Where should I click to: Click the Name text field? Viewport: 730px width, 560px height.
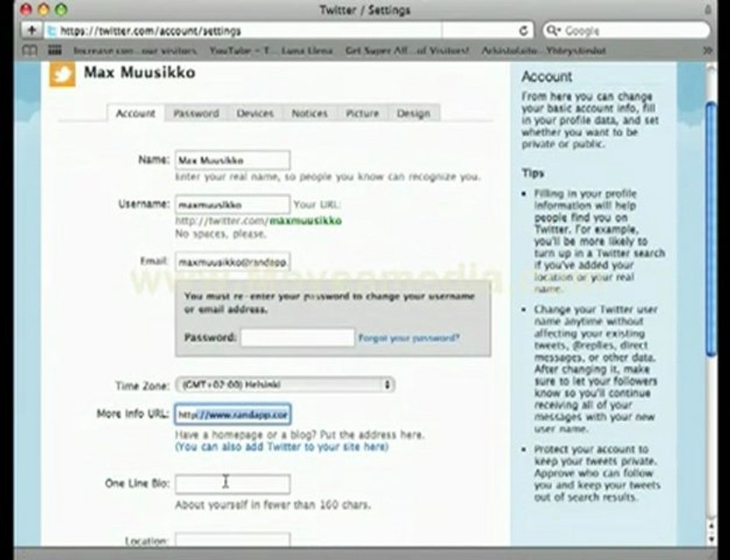232,160
